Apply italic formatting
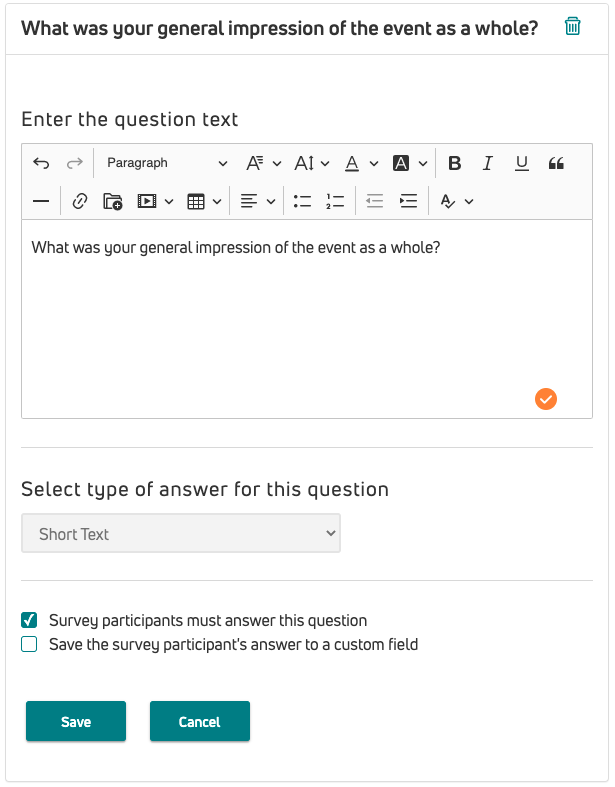Image resolution: width=615 pixels, height=787 pixels. tap(487, 163)
